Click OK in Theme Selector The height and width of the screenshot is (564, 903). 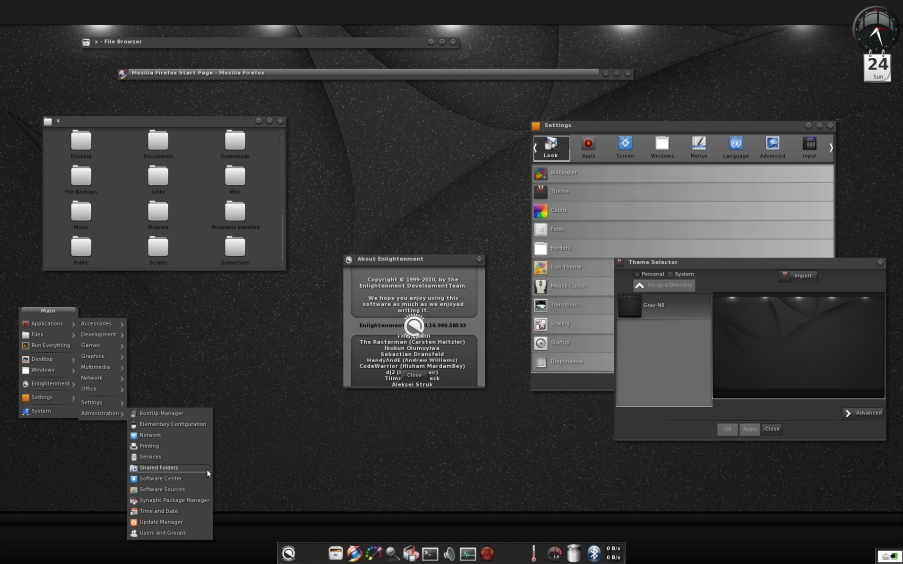727,429
